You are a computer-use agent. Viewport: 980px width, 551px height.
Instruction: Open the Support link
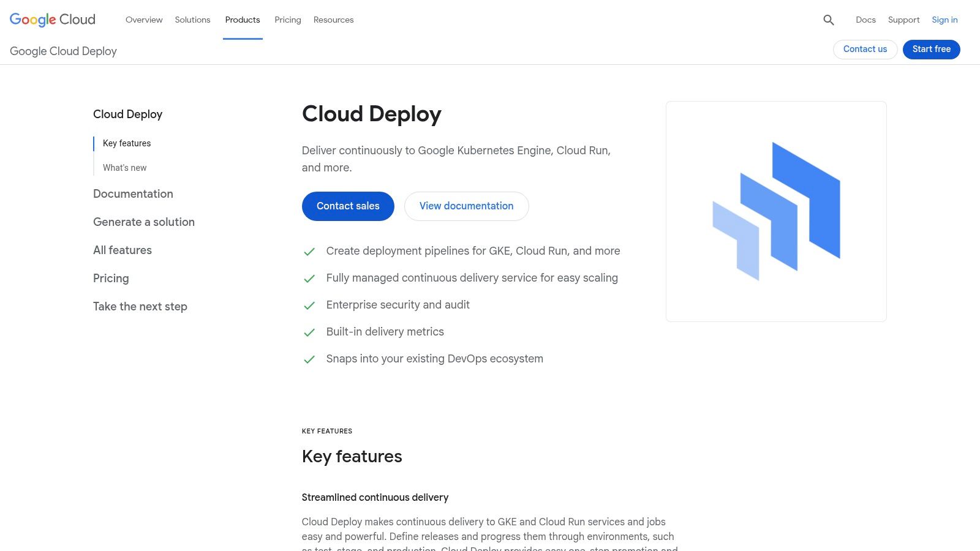coord(904,20)
